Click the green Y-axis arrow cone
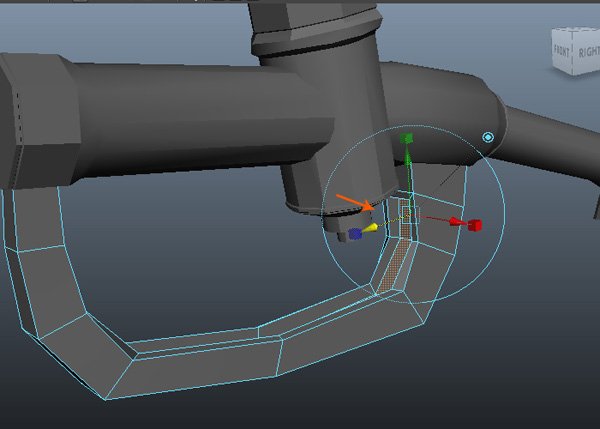Image resolution: width=600 pixels, height=429 pixels. point(406,157)
